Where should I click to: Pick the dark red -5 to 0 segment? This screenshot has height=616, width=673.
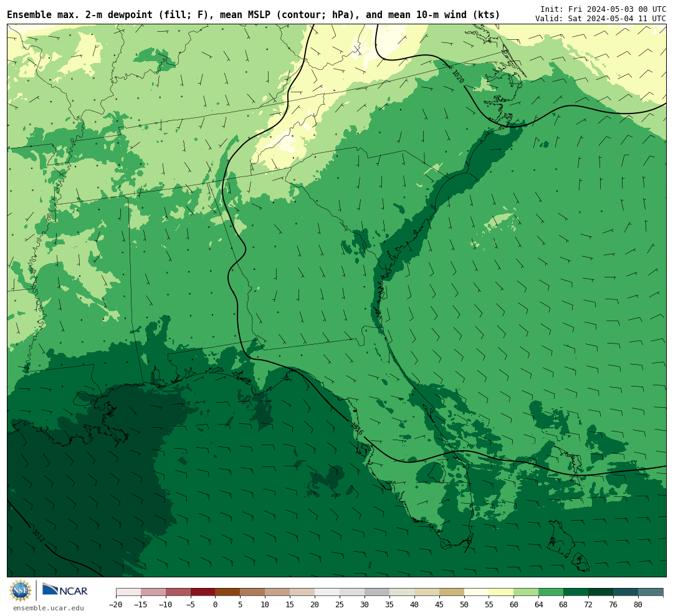[x=203, y=592]
